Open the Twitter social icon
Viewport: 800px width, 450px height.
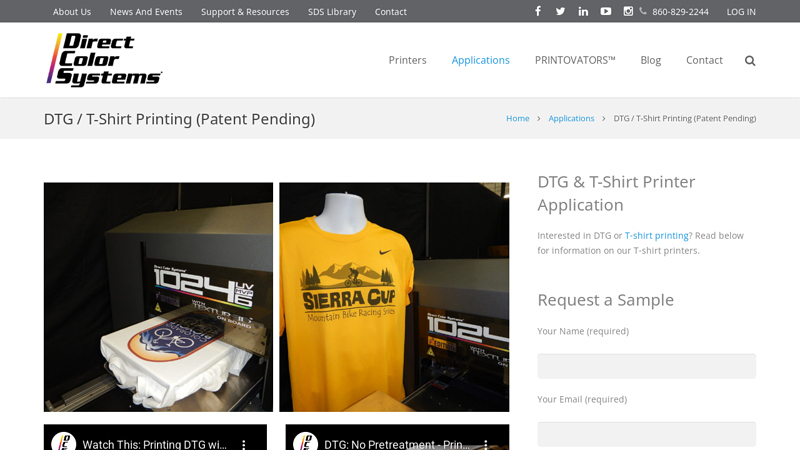[x=560, y=11]
